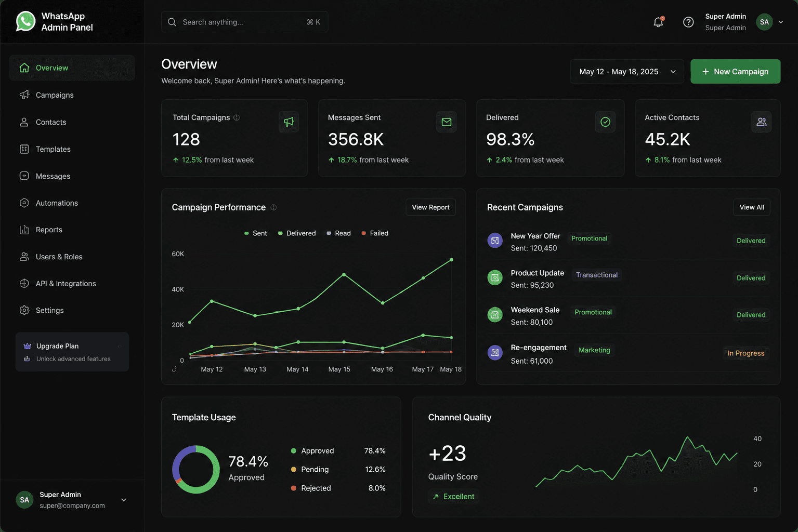Click the Transactional tag on Product Update
This screenshot has height=532, width=798.
597,275
